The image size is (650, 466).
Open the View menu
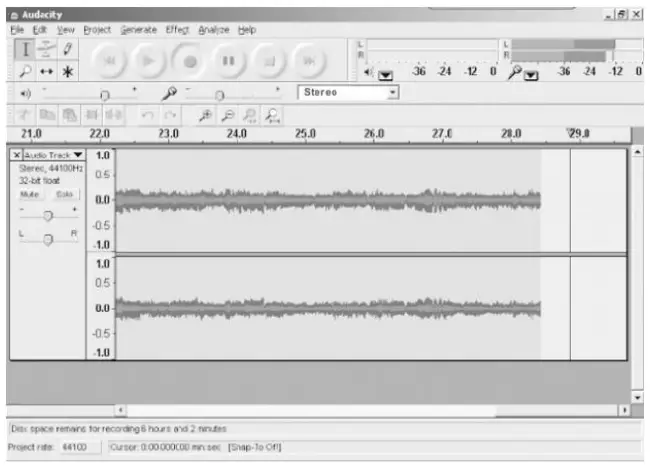[x=65, y=30]
